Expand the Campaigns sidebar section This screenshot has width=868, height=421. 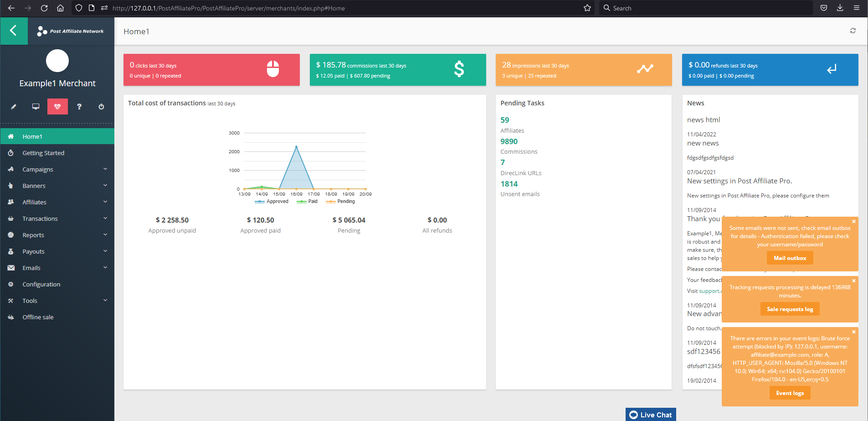[38, 169]
